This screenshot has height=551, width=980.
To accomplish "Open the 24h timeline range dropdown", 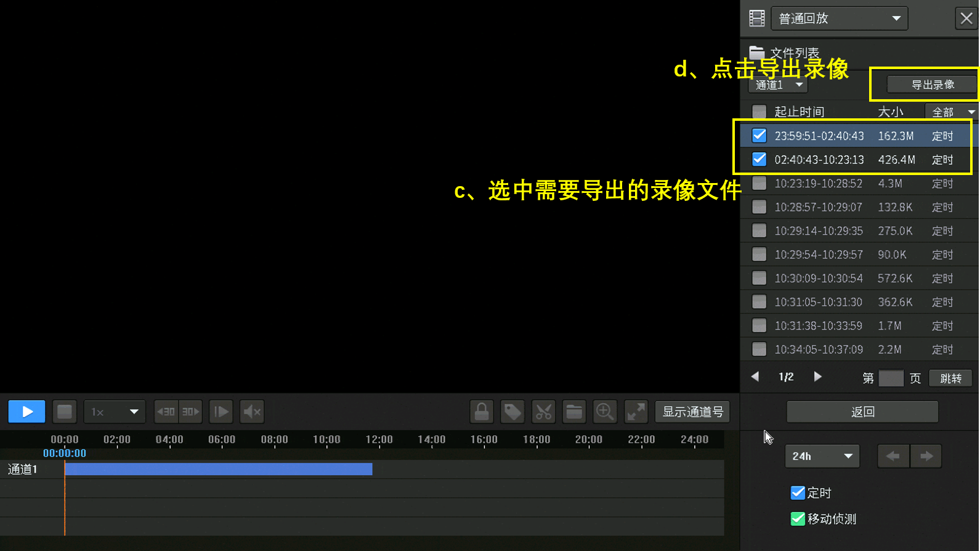I will click(822, 456).
